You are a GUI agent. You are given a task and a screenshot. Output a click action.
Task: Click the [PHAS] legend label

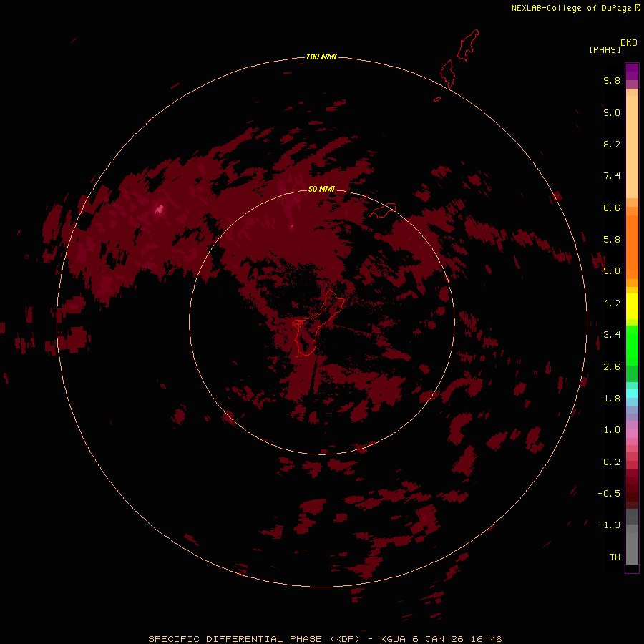pos(605,49)
